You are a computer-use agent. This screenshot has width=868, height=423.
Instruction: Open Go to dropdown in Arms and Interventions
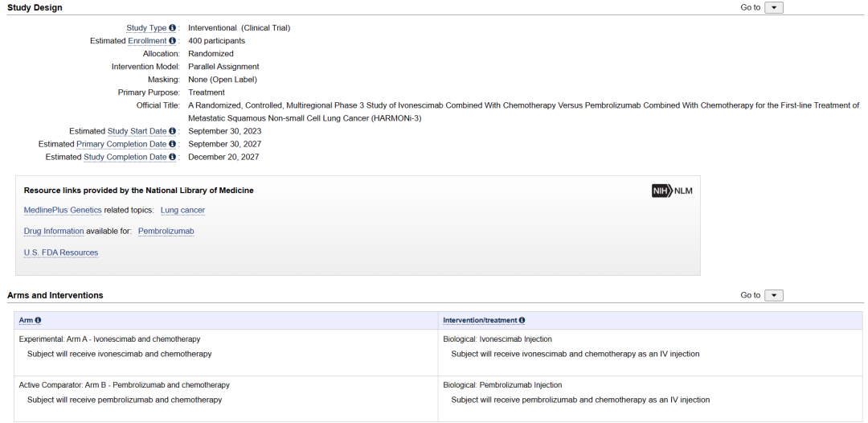click(x=773, y=296)
